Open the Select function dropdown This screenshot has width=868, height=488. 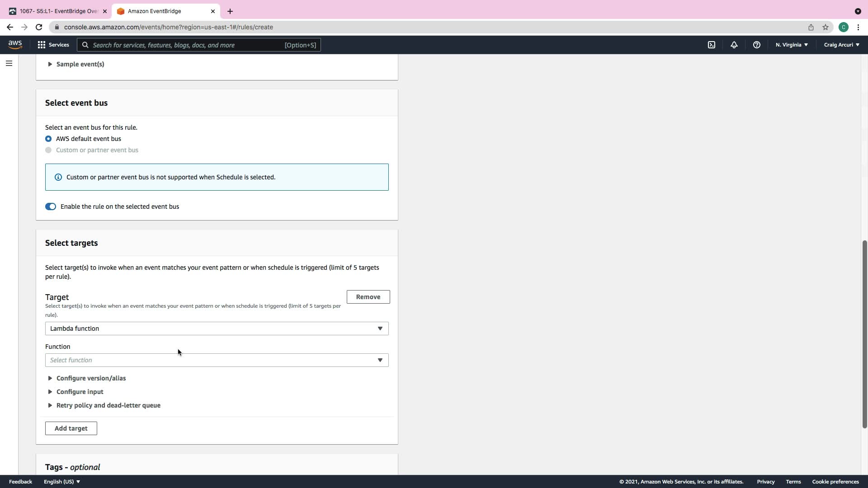(x=217, y=360)
